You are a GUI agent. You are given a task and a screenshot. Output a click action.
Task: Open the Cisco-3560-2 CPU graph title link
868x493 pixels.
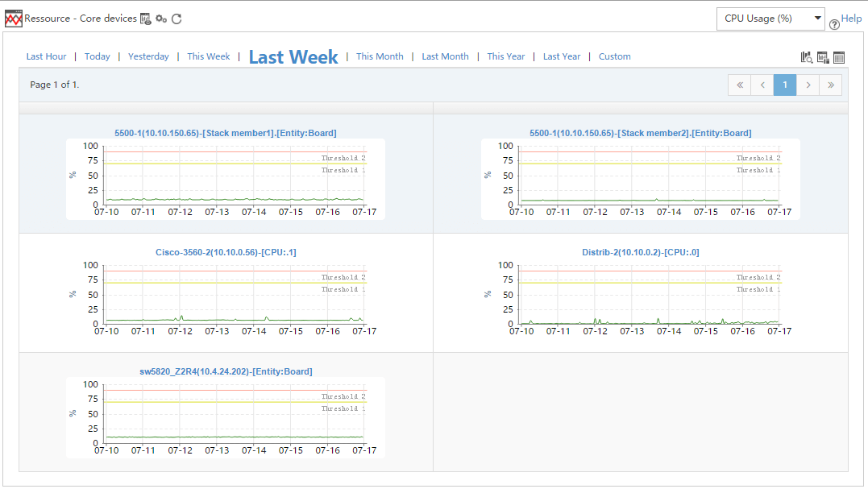pos(226,252)
